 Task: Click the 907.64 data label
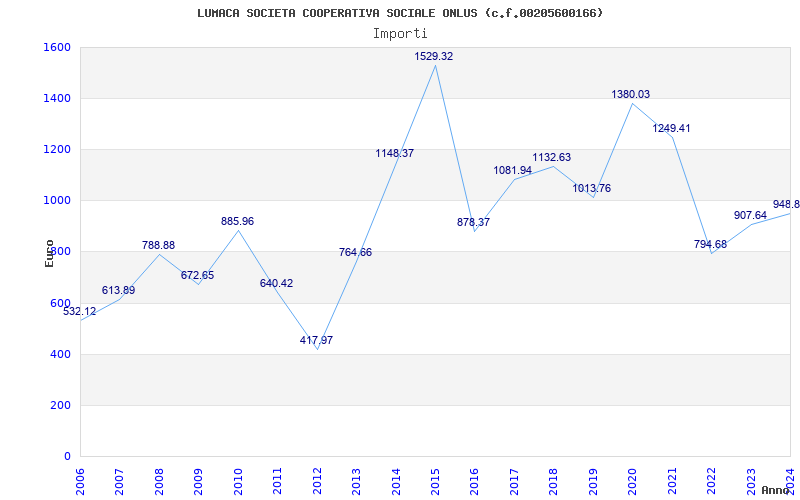(x=751, y=216)
